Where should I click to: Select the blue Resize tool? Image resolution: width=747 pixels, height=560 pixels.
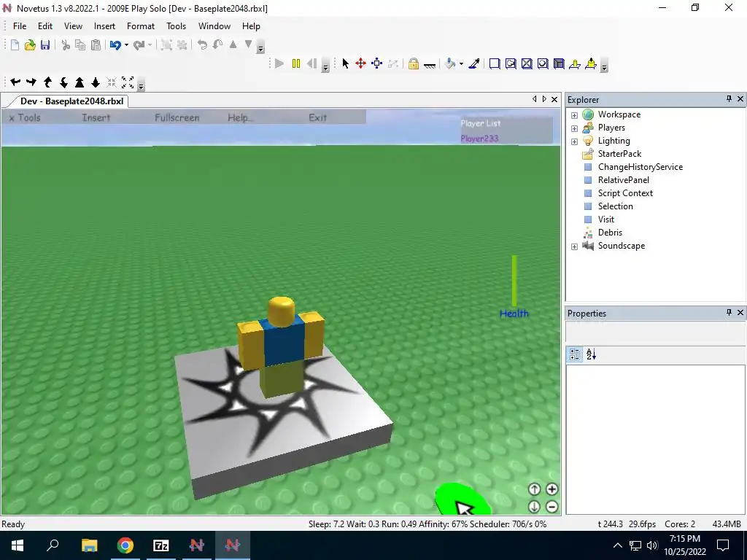[x=377, y=63]
